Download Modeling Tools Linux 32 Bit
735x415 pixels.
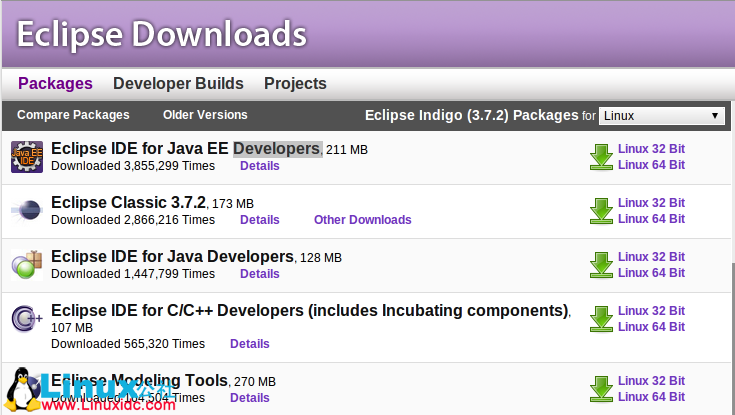tap(651, 380)
